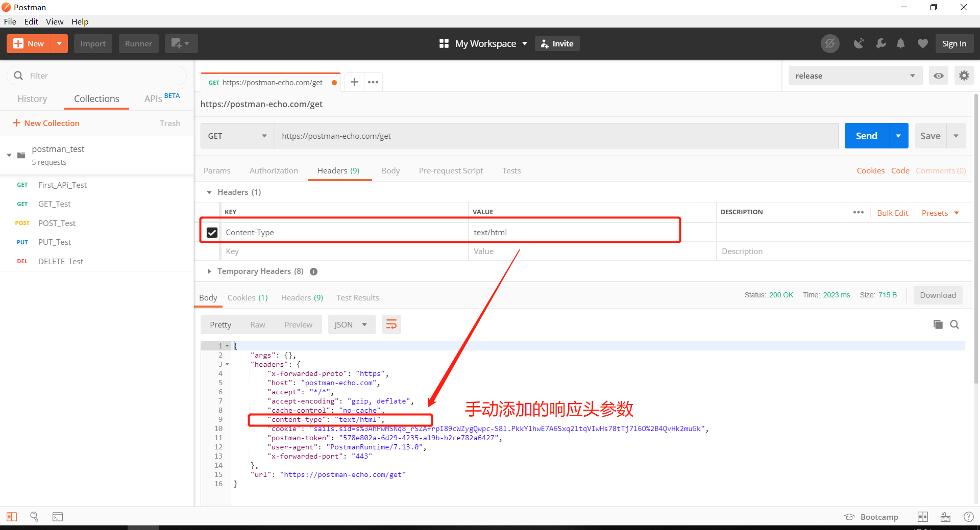Open the tab options ellipsis menu
This screenshot has width=980, height=530.
coord(373,82)
